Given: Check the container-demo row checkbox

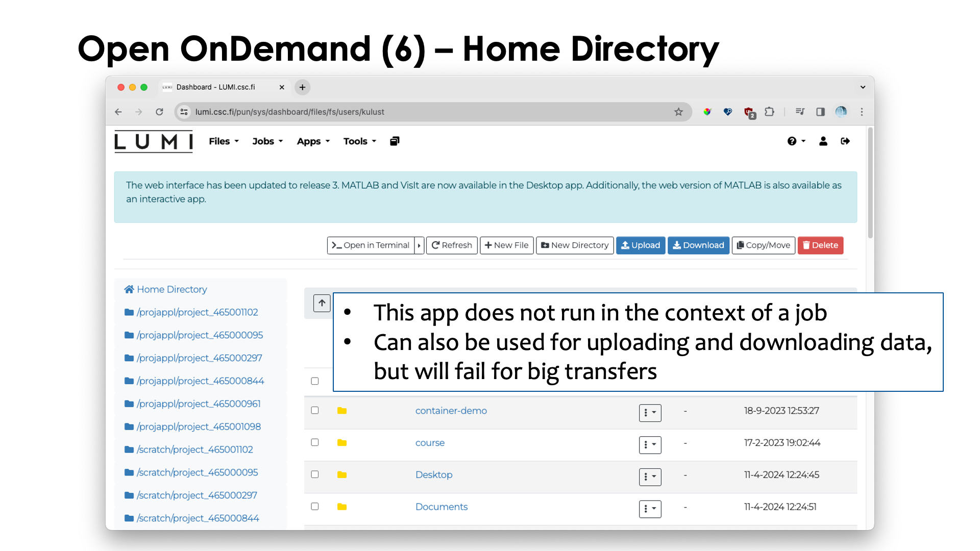Looking at the screenshot, I should 315,410.
